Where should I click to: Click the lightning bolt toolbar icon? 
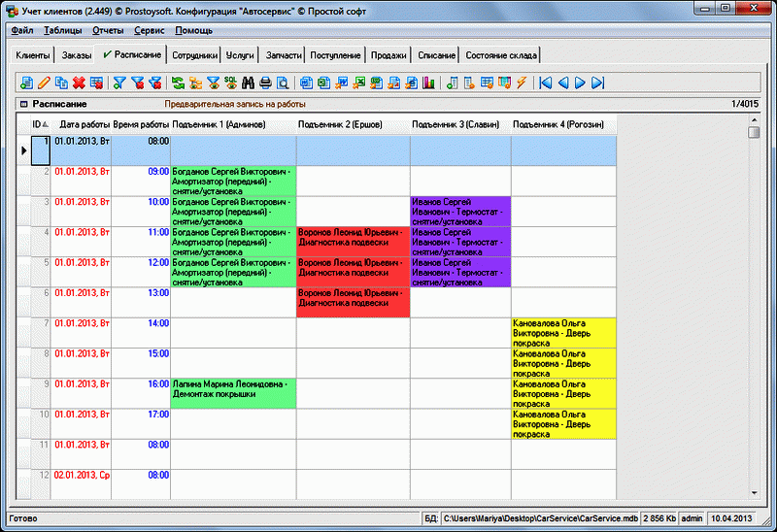click(521, 83)
